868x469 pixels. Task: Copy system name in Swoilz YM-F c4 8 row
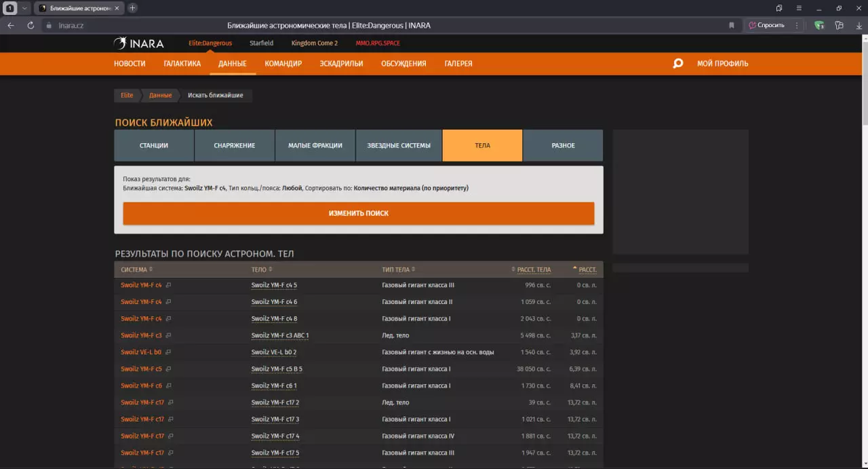click(x=169, y=318)
